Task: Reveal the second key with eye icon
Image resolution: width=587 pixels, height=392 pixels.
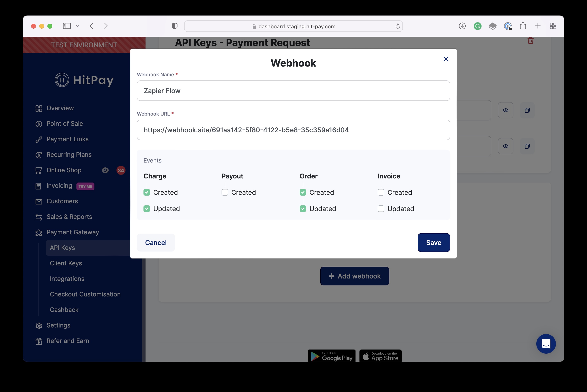Action: (505, 146)
